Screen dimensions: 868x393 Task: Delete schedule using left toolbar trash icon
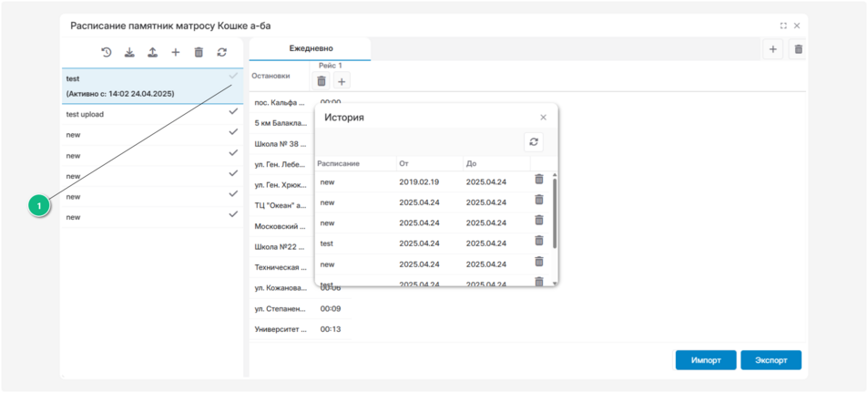click(199, 53)
